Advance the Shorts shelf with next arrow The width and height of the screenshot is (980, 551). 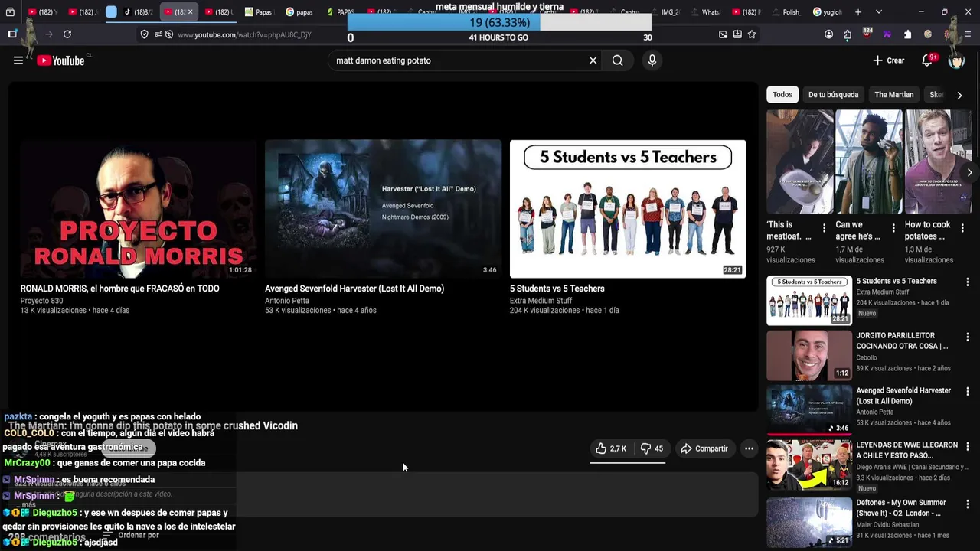pyautogui.click(x=969, y=173)
